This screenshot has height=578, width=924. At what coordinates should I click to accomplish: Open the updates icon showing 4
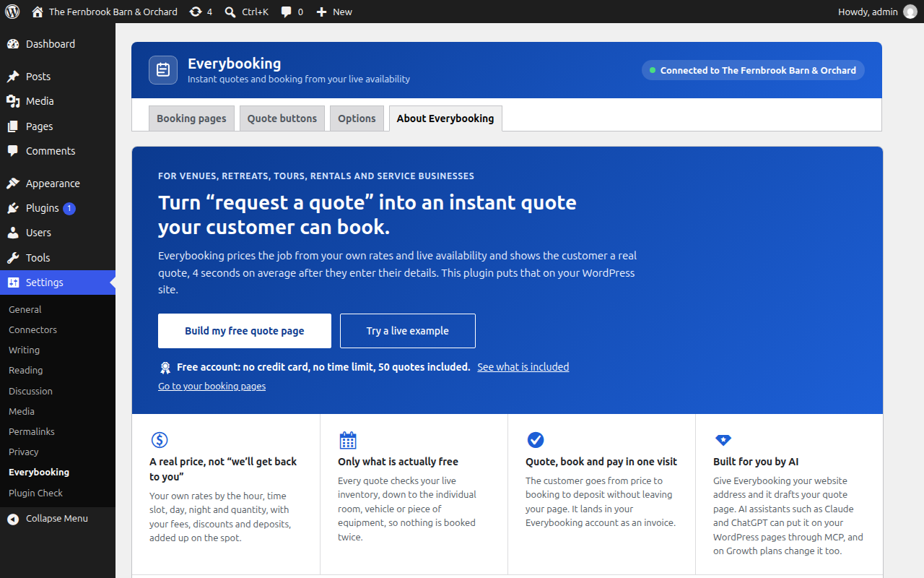(201, 12)
